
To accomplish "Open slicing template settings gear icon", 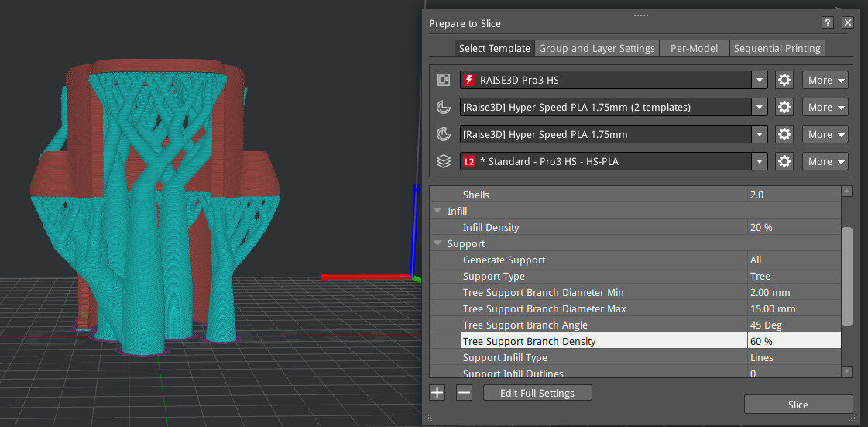I will tap(784, 161).
